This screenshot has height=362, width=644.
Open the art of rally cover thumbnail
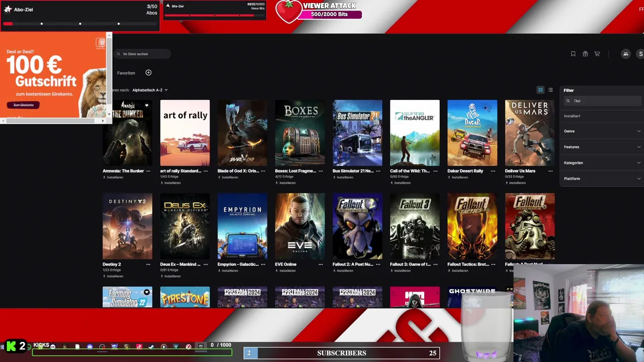tap(185, 133)
